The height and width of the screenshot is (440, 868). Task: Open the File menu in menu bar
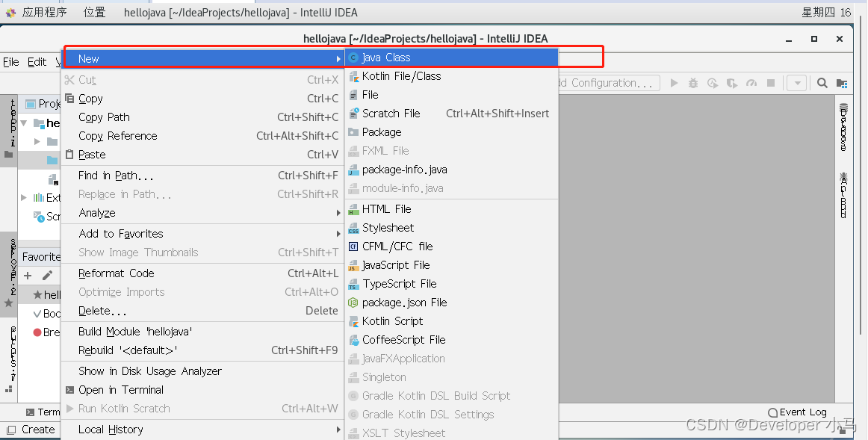tap(11, 62)
